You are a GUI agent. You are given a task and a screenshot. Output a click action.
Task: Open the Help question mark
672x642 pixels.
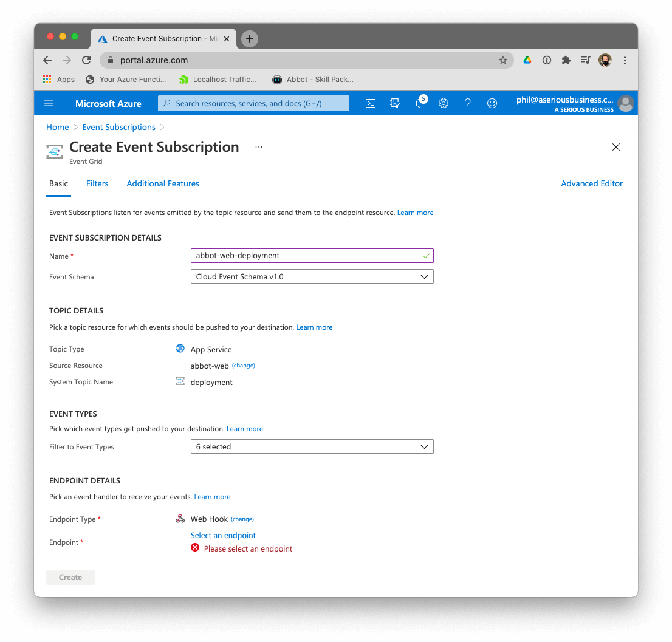coord(468,103)
